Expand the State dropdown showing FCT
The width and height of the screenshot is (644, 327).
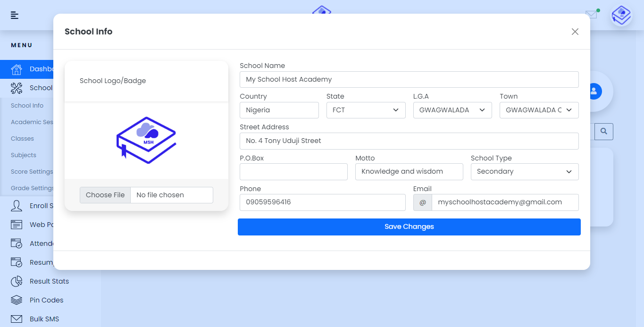366,110
